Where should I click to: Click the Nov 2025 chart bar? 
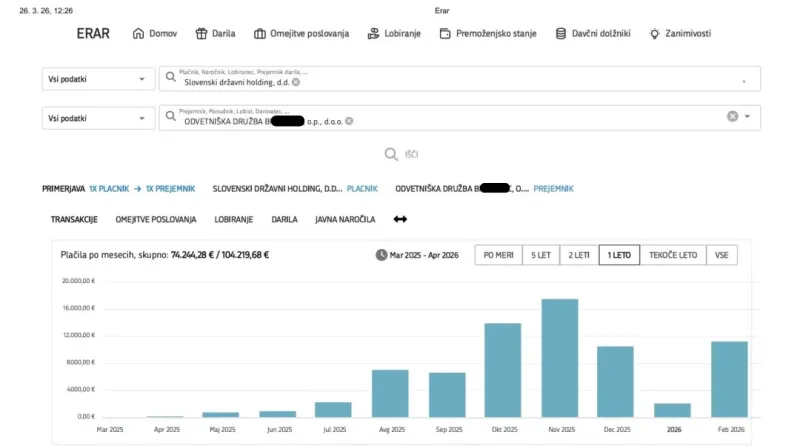[560, 358]
